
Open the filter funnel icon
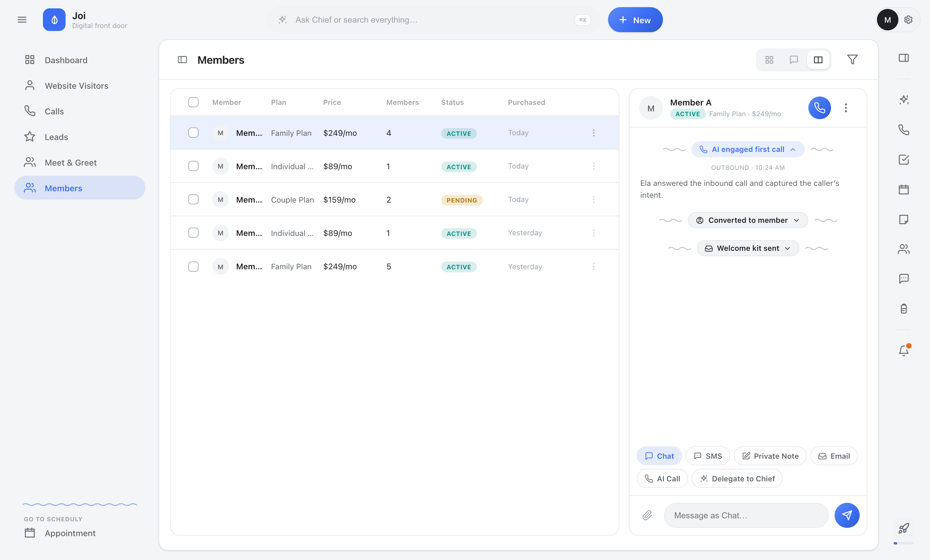click(852, 60)
